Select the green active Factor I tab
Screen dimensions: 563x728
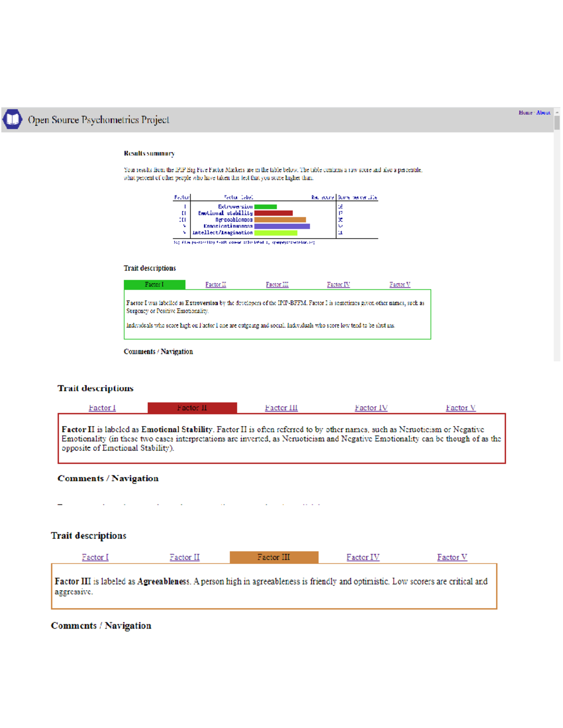point(154,285)
